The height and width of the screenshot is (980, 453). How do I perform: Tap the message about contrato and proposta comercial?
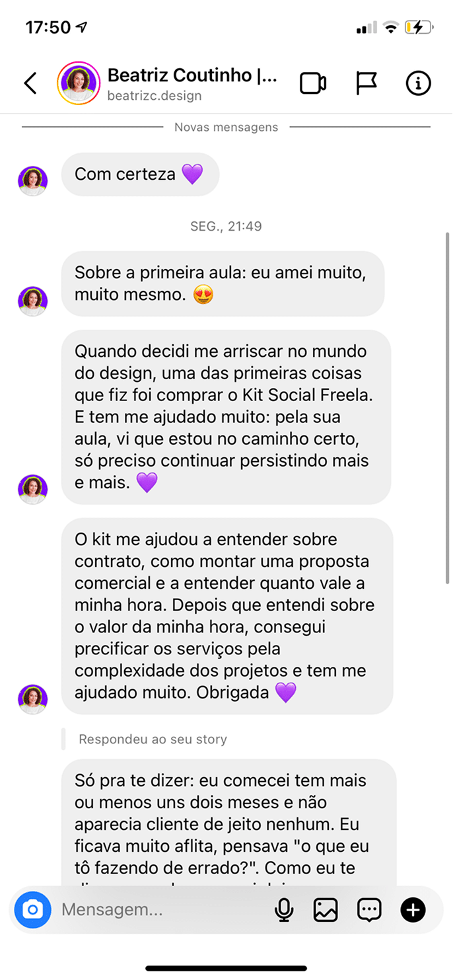click(x=227, y=616)
